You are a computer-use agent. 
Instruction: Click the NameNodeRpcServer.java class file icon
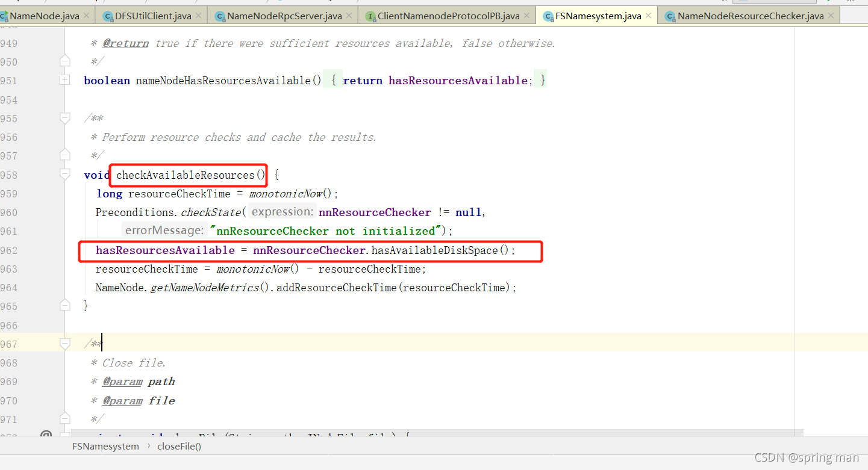220,16
